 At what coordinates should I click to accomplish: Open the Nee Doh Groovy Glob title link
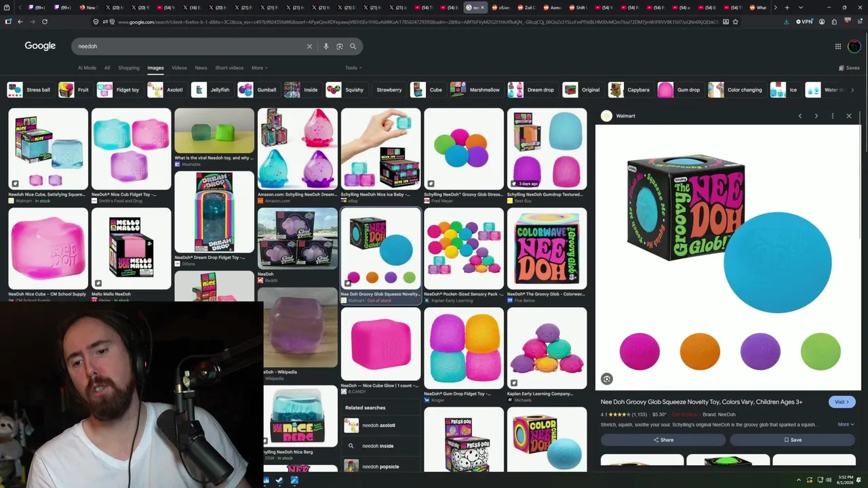coord(701,402)
